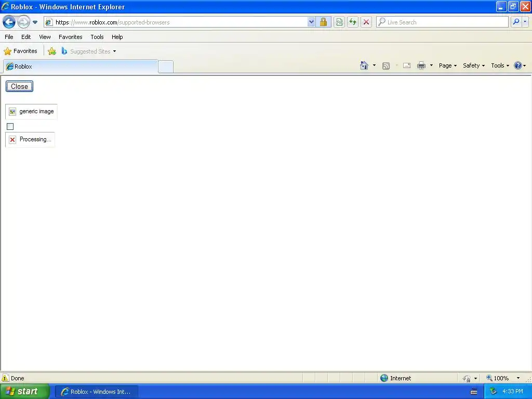This screenshot has height=399, width=532.
Task: Open the recent pages dropdown arrow
Action: coord(35,22)
